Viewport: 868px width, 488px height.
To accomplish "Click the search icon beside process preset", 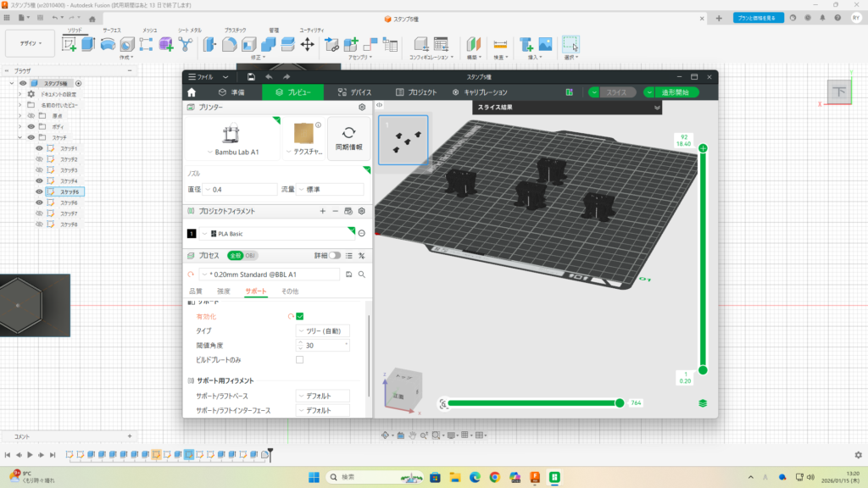I will click(x=362, y=274).
